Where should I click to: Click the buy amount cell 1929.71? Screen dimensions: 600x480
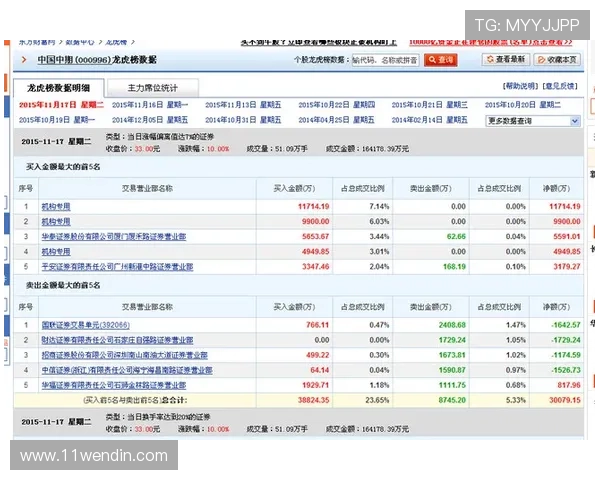pos(315,385)
